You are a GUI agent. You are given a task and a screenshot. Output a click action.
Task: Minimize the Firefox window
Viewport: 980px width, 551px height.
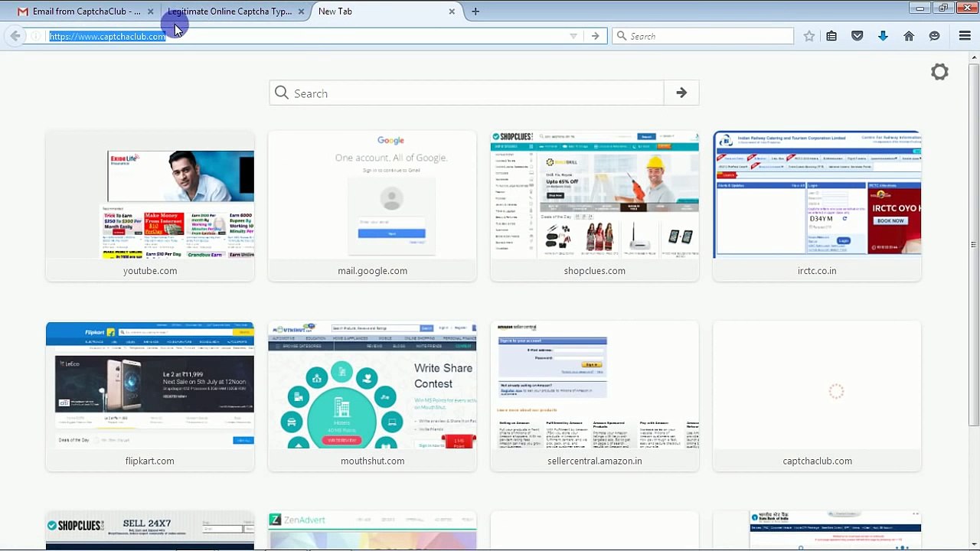click(x=920, y=8)
